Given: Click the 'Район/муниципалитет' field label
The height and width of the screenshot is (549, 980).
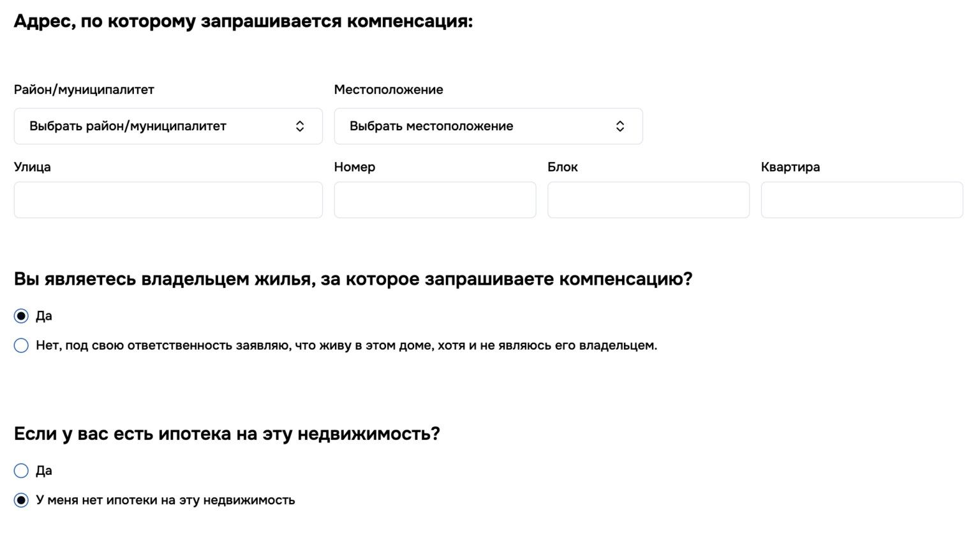Looking at the screenshot, I should tap(84, 89).
